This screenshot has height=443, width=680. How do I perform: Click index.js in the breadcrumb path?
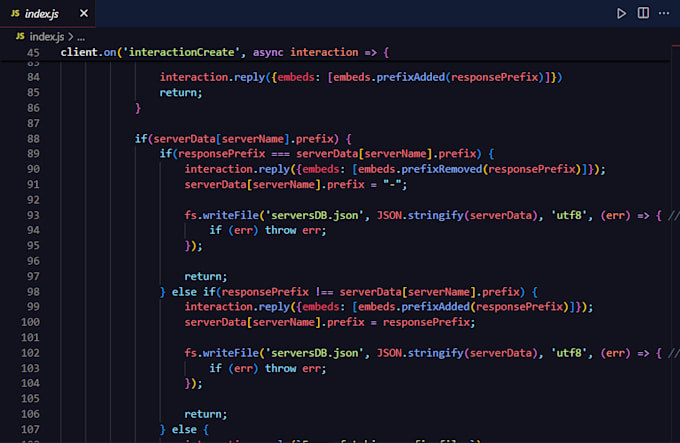47,37
